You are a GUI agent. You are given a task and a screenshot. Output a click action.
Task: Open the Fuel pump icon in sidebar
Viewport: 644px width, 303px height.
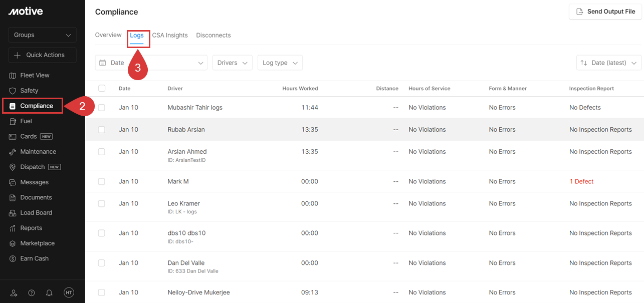[13, 121]
